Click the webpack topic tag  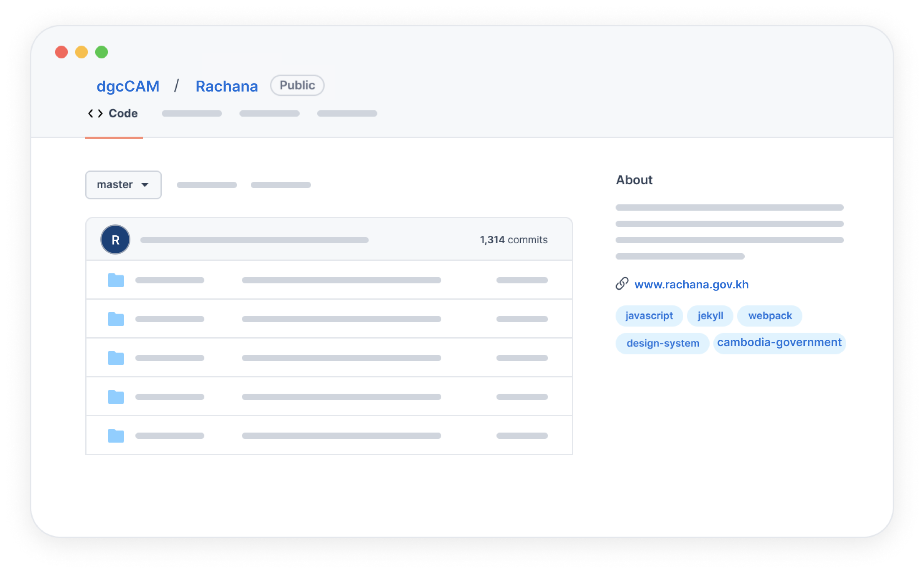770,316
